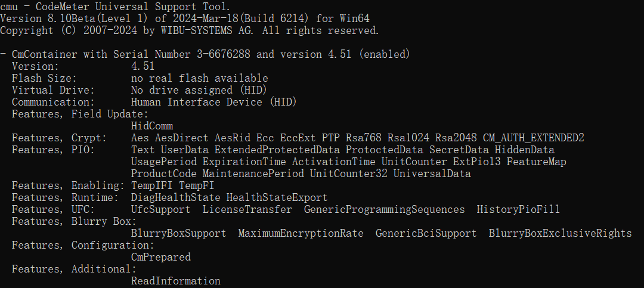This screenshot has width=644, height=288.
Task: Click the BlurryBoxExclusiveRights feature
Action: point(560,233)
